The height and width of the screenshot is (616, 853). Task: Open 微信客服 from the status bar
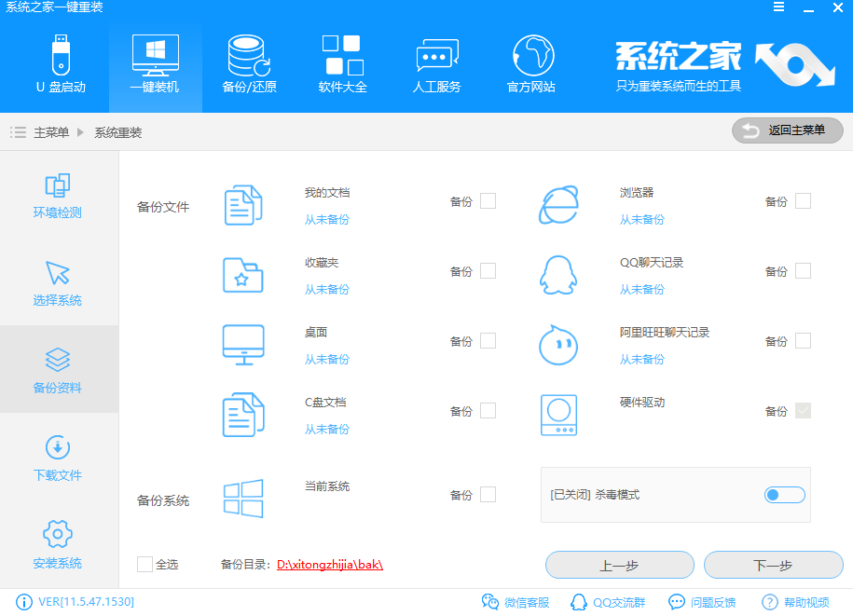tap(516, 602)
